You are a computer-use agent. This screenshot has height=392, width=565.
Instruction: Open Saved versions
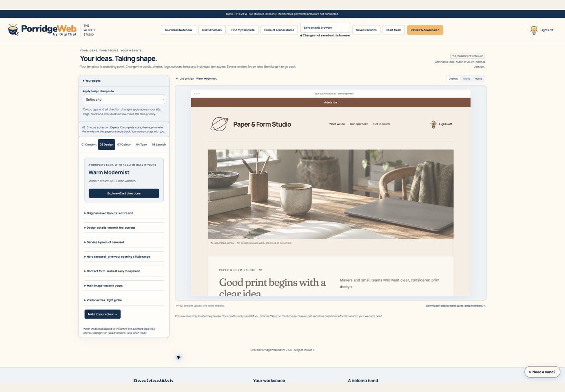pyautogui.click(x=366, y=30)
